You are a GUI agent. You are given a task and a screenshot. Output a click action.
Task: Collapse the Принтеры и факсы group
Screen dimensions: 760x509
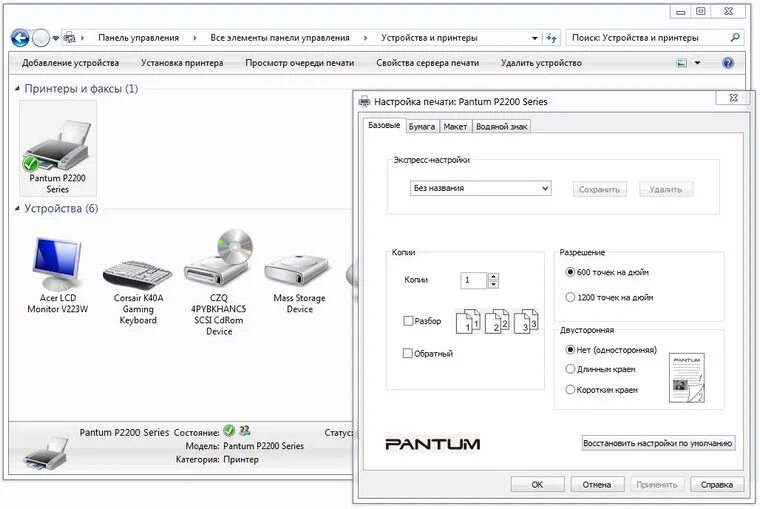click(17, 89)
